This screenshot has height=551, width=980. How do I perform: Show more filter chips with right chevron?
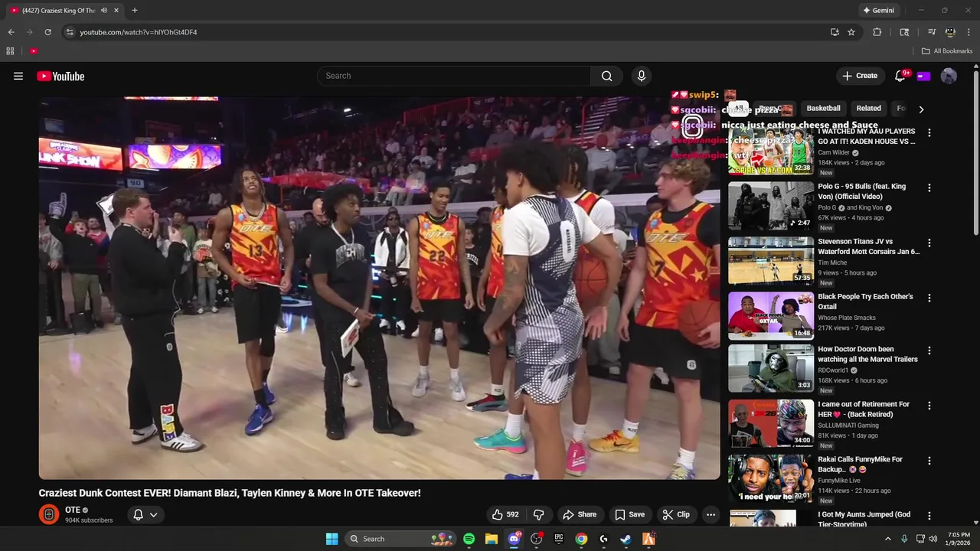tap(921, 109)
